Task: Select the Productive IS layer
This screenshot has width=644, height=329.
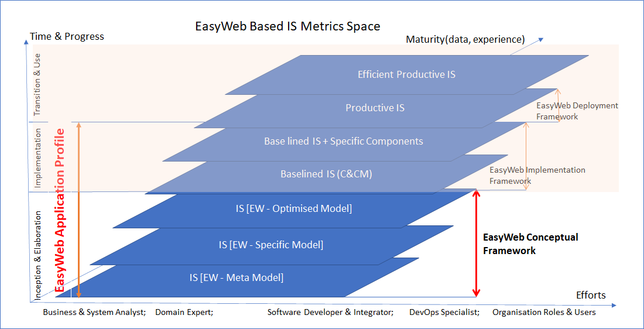Action: [x=375, y=108]
